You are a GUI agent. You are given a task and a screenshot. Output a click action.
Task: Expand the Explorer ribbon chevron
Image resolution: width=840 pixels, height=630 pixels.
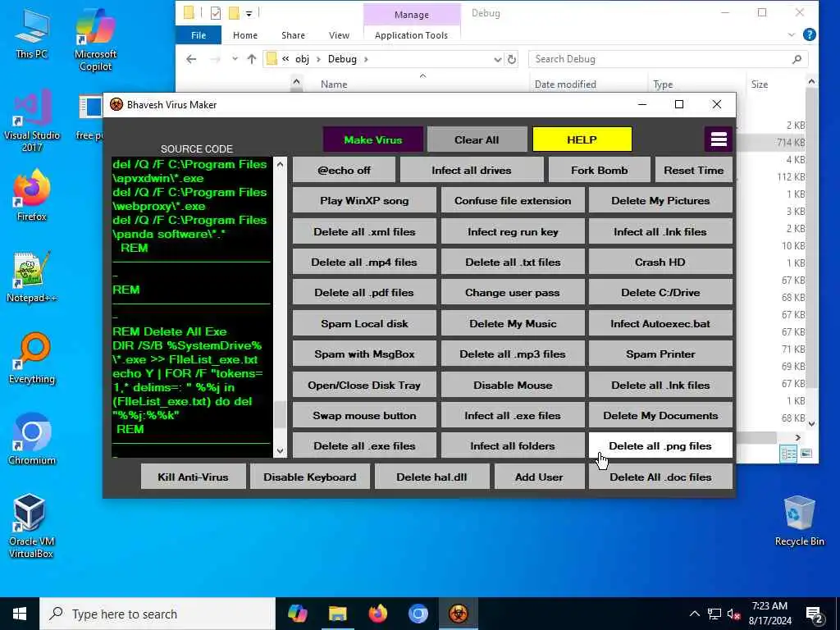click(x=792, y=34)
